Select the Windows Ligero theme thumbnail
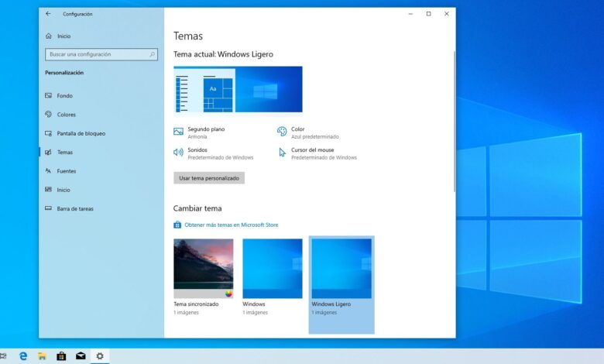604x364 pixels. point(341,269)
